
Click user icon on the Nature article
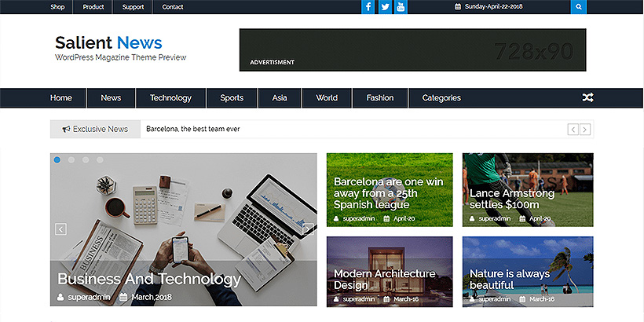pos(472,299)
